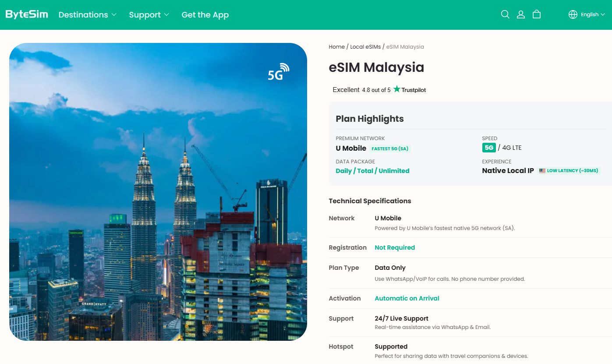612x364 pixels.
Task: Open the English language dropdown
Action: (x=593, y=14)
